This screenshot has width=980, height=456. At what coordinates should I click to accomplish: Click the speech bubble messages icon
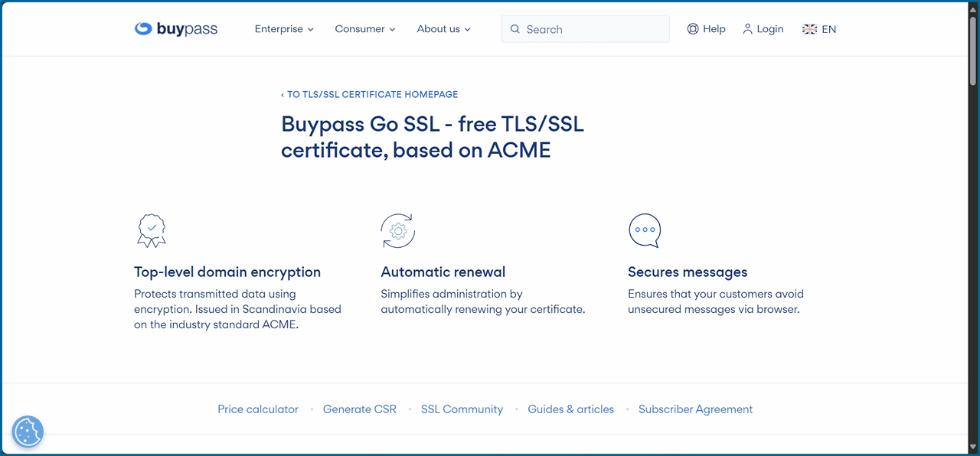point(644,230)
